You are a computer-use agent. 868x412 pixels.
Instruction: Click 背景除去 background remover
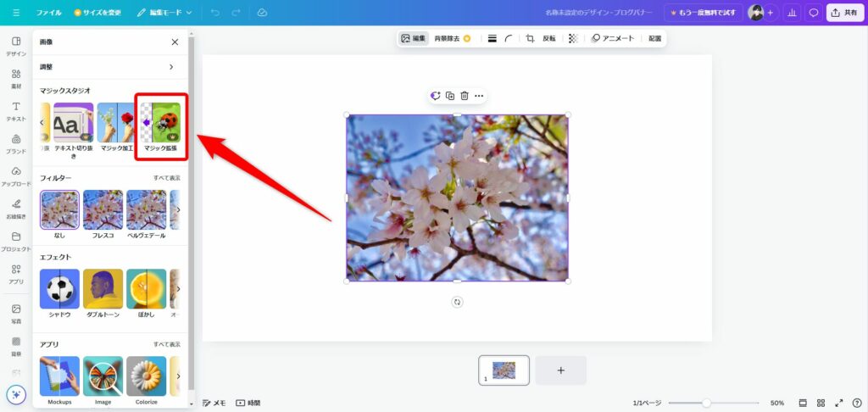(x=453, y=38)
